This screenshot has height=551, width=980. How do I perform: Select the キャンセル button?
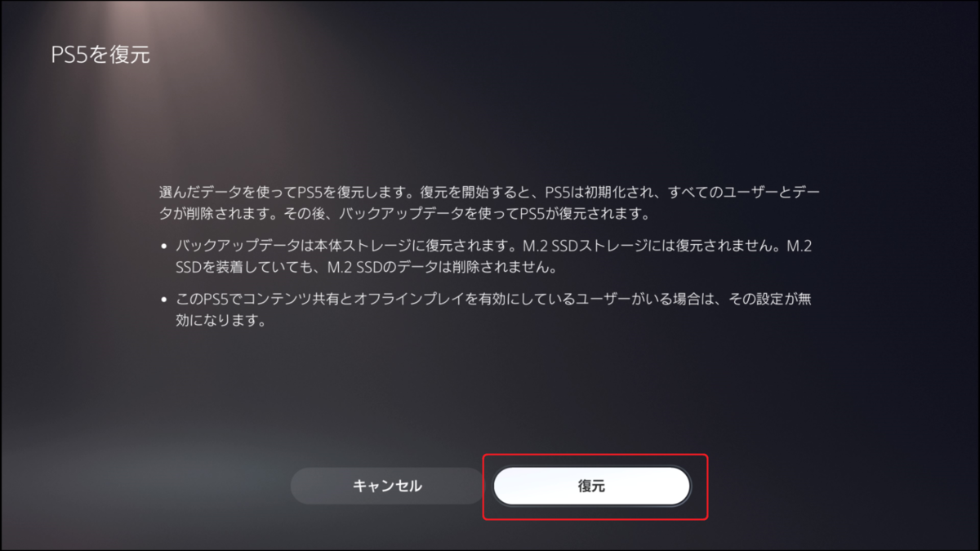tap(387, 486)
